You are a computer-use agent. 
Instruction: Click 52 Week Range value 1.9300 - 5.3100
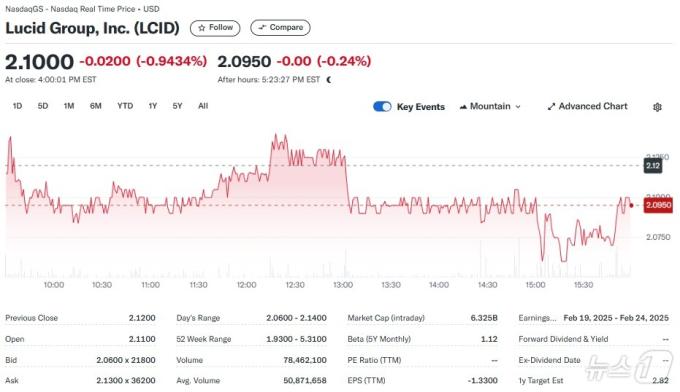click(x=296, y=339)
